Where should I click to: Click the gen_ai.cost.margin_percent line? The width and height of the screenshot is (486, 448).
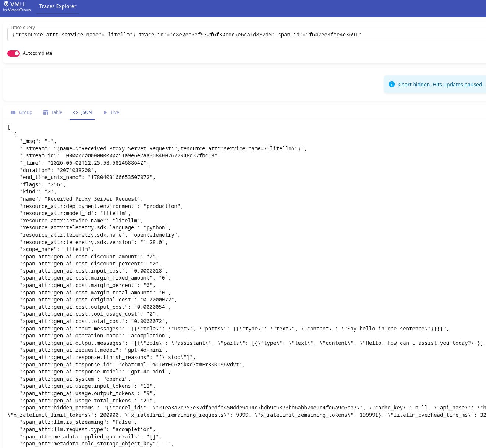point(88,285)
